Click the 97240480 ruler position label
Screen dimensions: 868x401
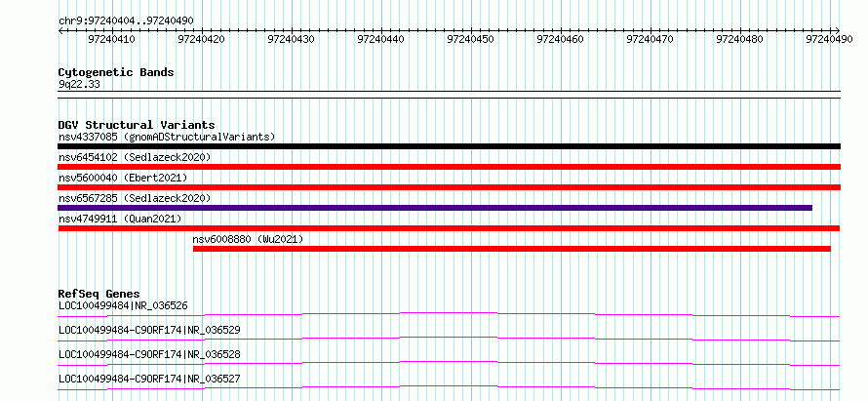[739, 39]
